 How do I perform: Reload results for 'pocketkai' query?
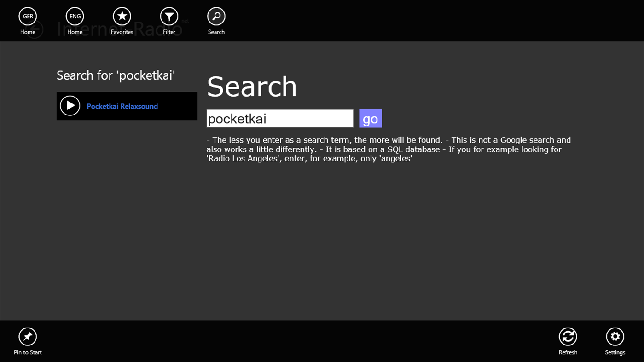point(568,340)
